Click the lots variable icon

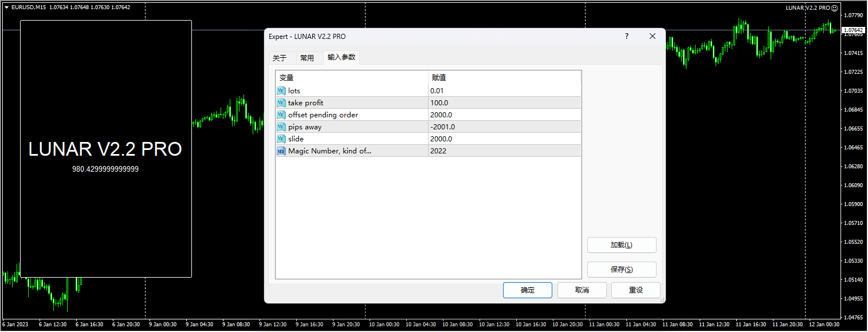point(281,90)
